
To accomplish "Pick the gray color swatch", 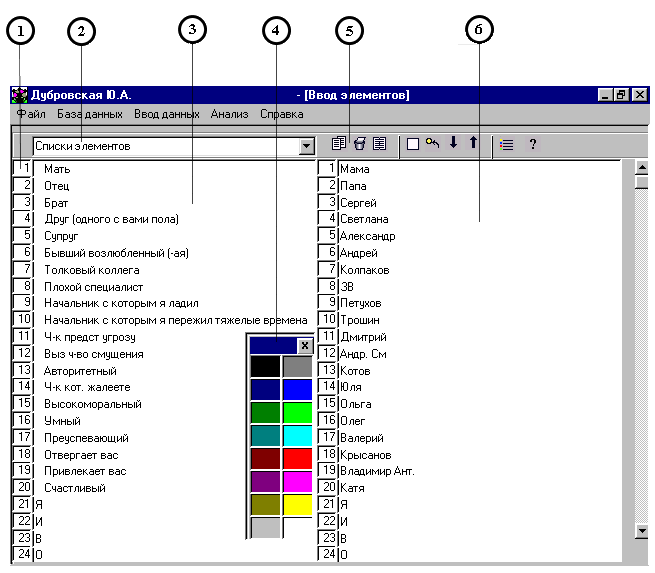I will [x=297, y=366].
